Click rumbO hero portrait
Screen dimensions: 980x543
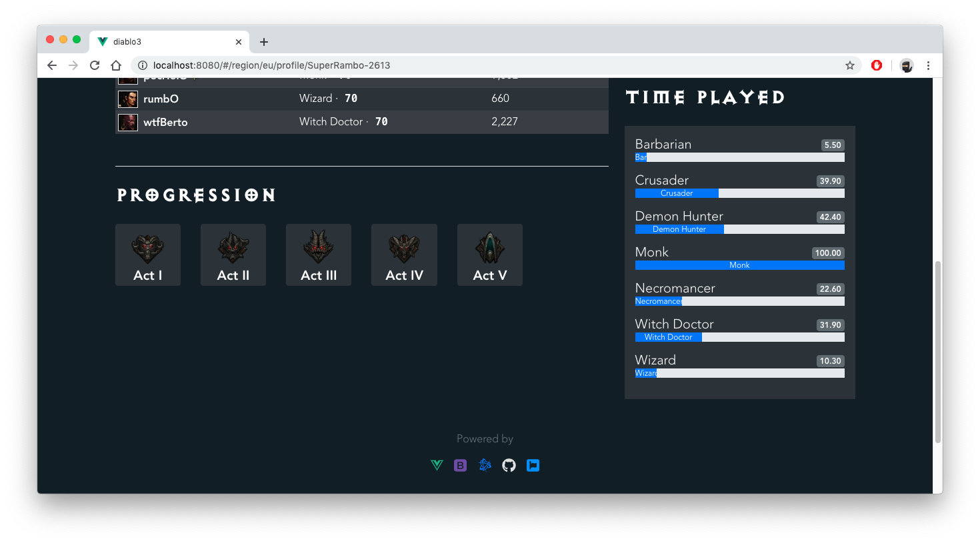(x=128, y=99)
